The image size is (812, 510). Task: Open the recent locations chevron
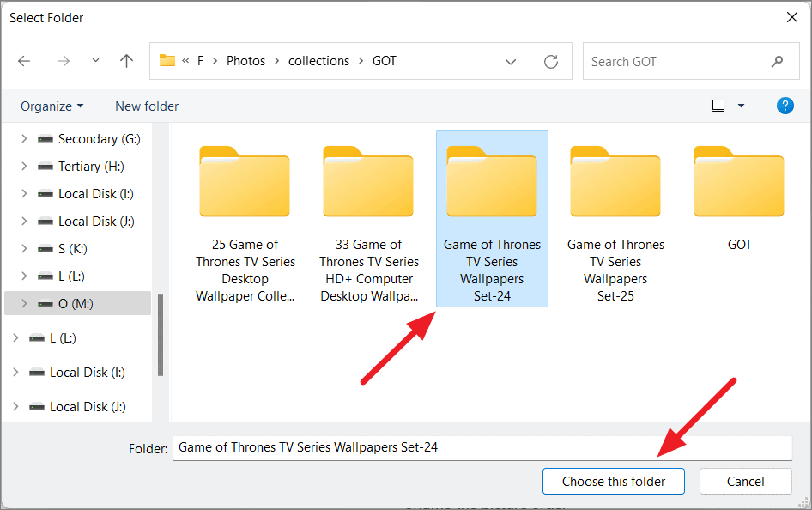(95, 61)
